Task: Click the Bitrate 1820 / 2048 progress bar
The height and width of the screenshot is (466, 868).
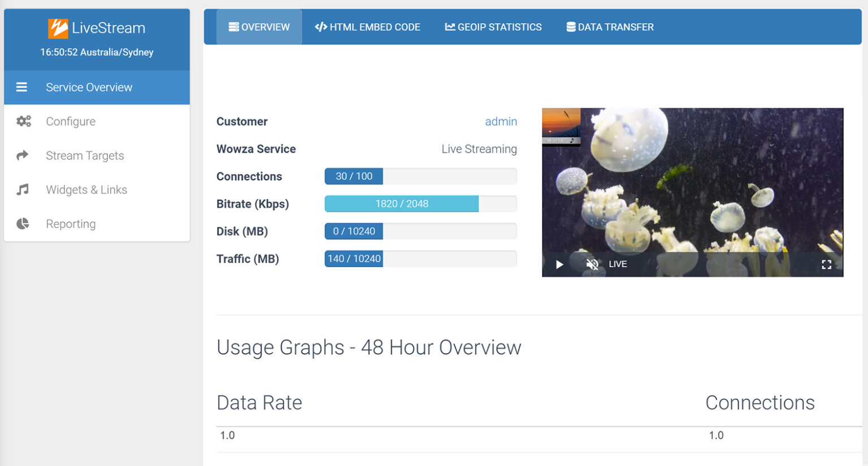Action: 402,204
